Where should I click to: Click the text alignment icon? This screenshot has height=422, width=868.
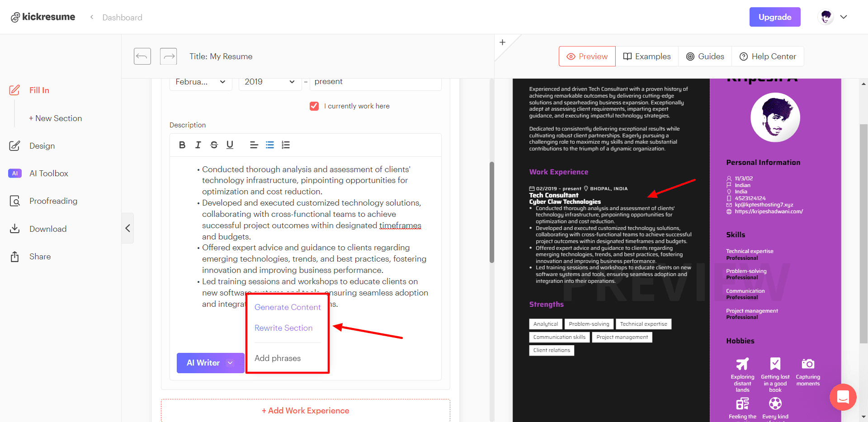pyautogui.click(x=254, y=145)
